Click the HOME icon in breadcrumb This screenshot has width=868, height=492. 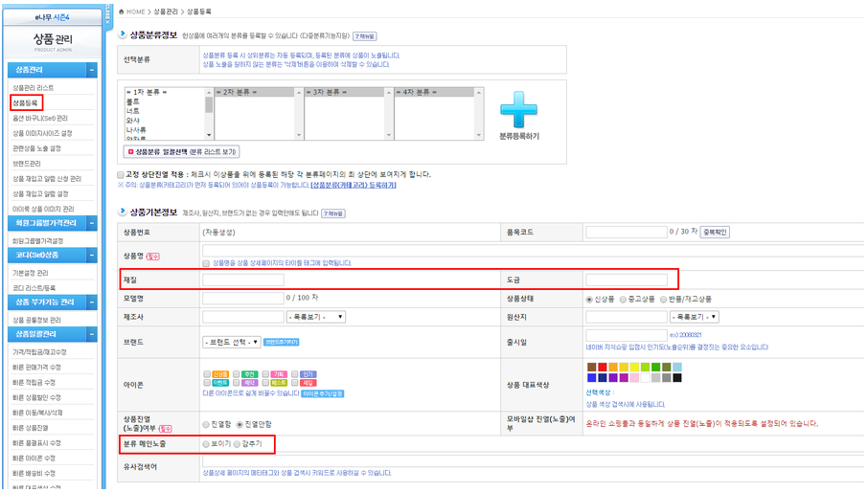tap(121, 11)
